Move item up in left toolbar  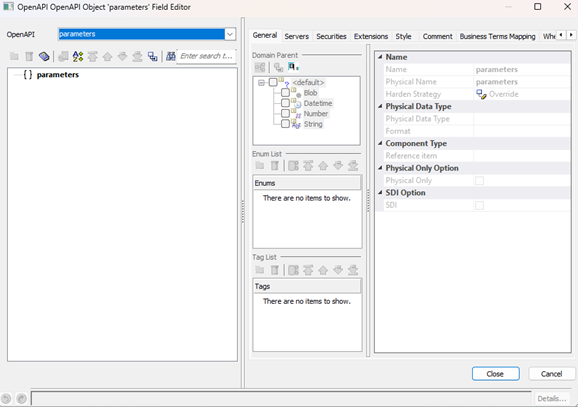point(108,56)
